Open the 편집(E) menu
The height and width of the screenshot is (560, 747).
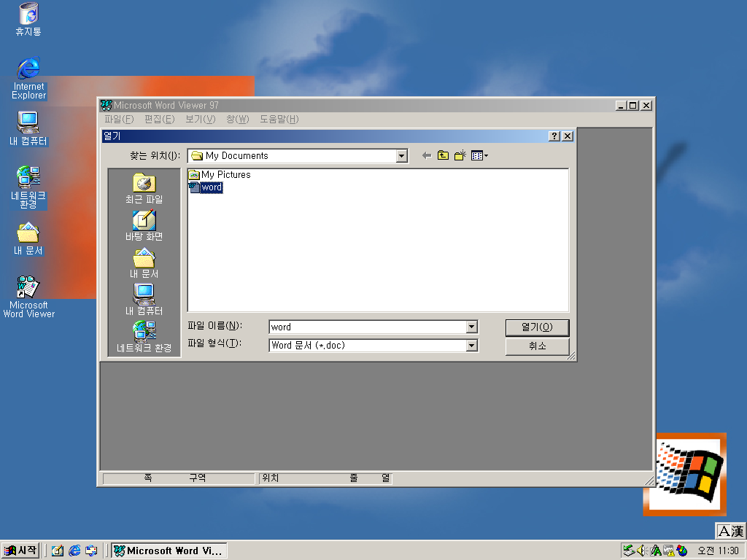click(160, 119)
